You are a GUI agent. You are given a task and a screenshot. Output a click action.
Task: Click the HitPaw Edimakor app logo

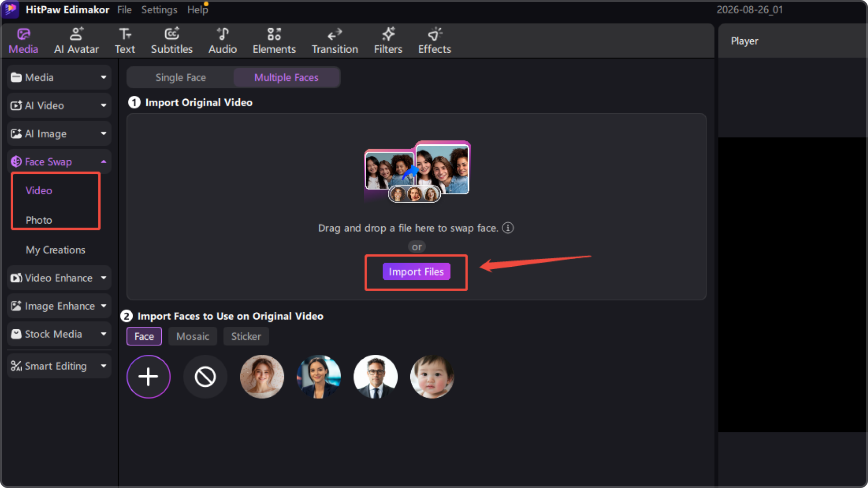pyautogui.click(x=11, y=9)
